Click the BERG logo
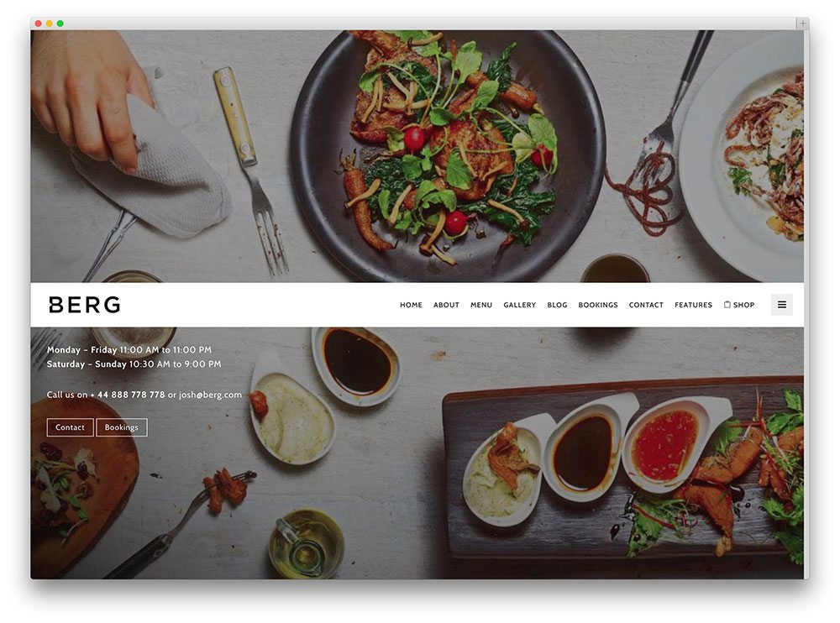The width and height of the screenshot is (840, 623). pos(85,305)
